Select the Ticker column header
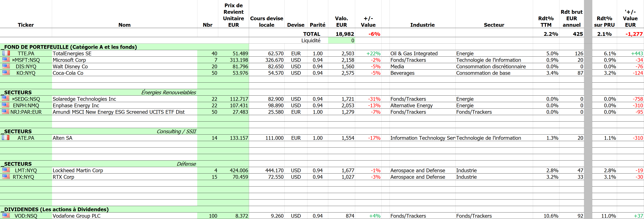This screenshot has height=219, width=644. pos(26,25)
